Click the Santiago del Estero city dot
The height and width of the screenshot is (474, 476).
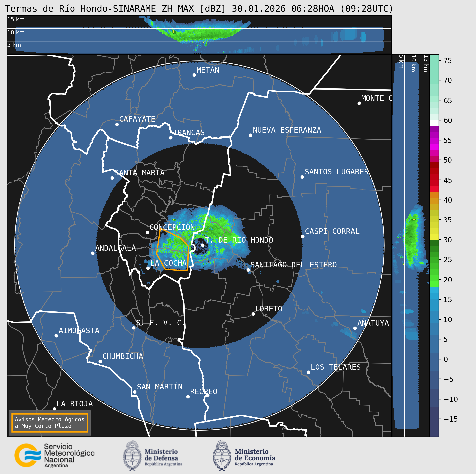[248, 270]
